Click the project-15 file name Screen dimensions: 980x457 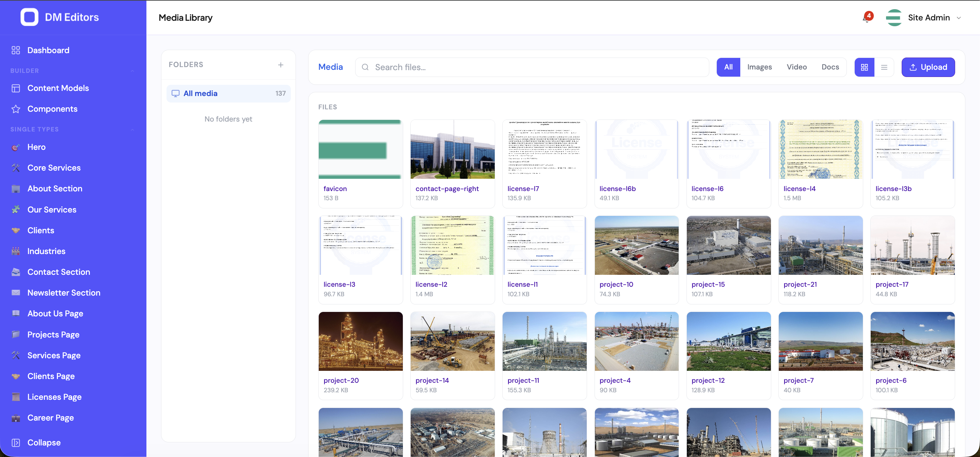coord(708,284)
